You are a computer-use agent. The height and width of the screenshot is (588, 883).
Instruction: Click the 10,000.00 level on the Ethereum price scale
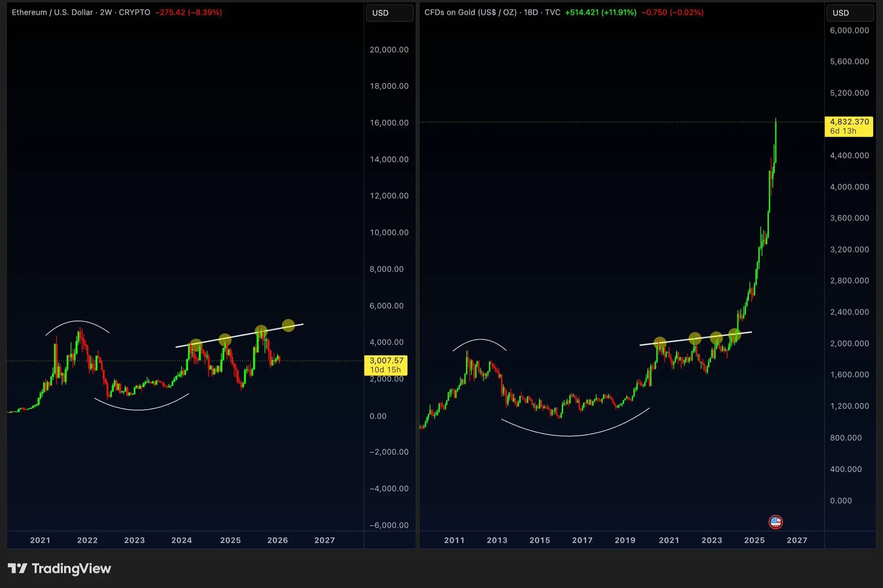[389, 232]
